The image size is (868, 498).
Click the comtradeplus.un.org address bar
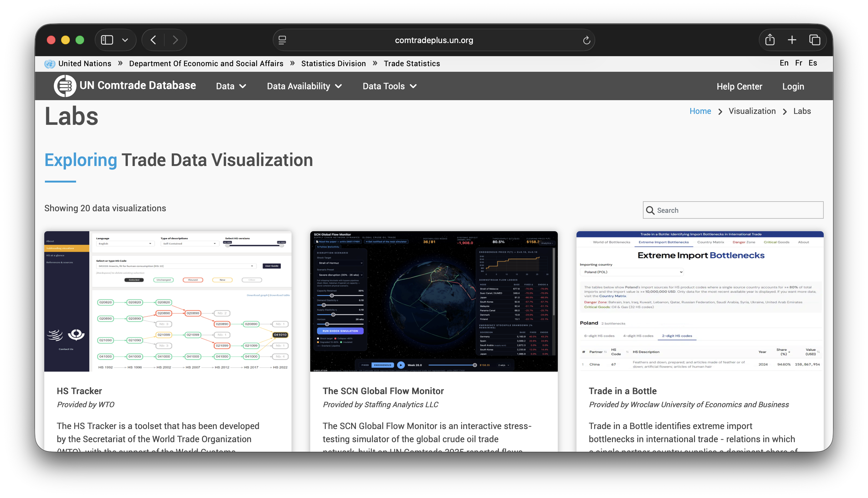point(434,40)
